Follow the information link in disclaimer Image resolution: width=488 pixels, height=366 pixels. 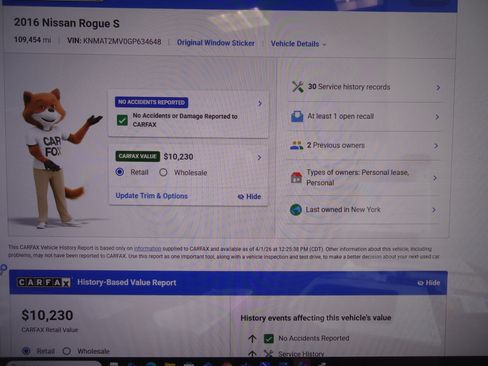(x=147, y=249)
